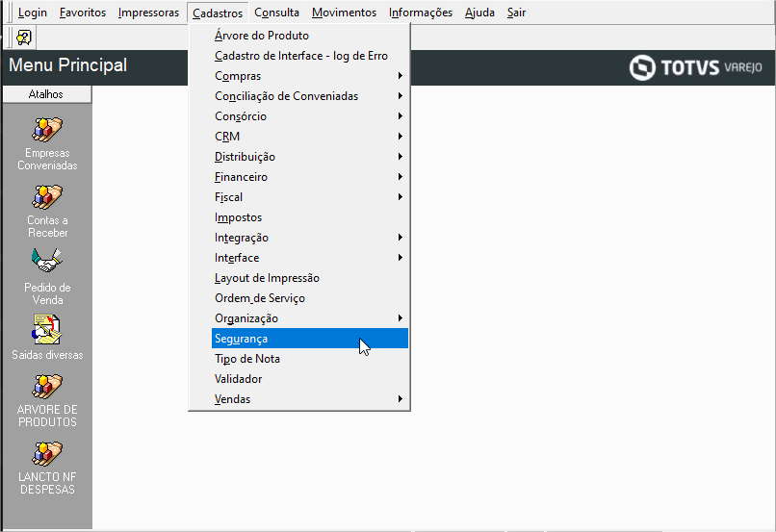Select Layout de Impressão entry

310,278
